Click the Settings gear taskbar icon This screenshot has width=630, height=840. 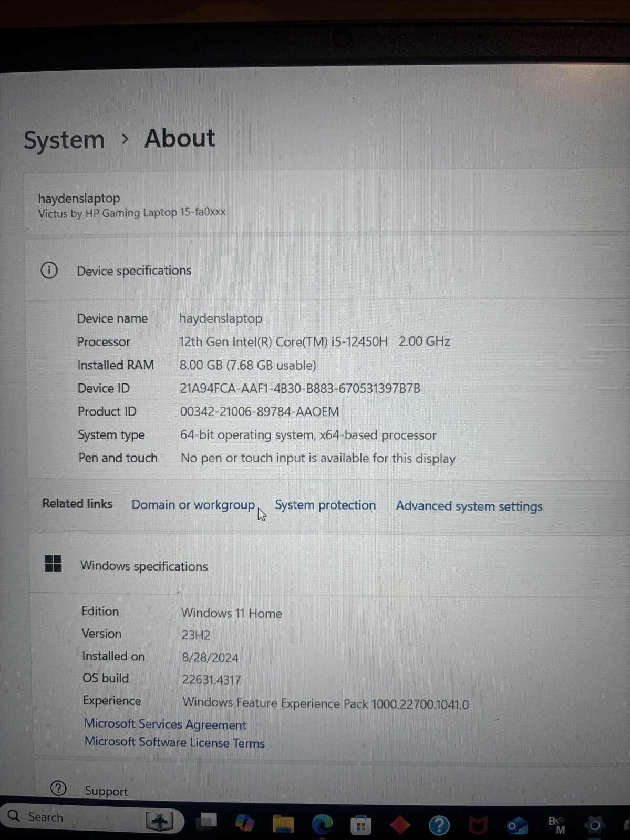(x=594, y=825)
